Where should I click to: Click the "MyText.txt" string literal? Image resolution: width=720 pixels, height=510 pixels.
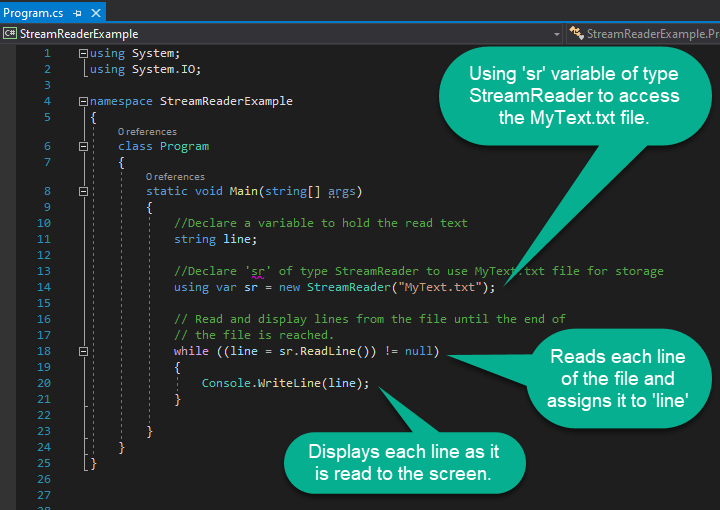(439, 287)
